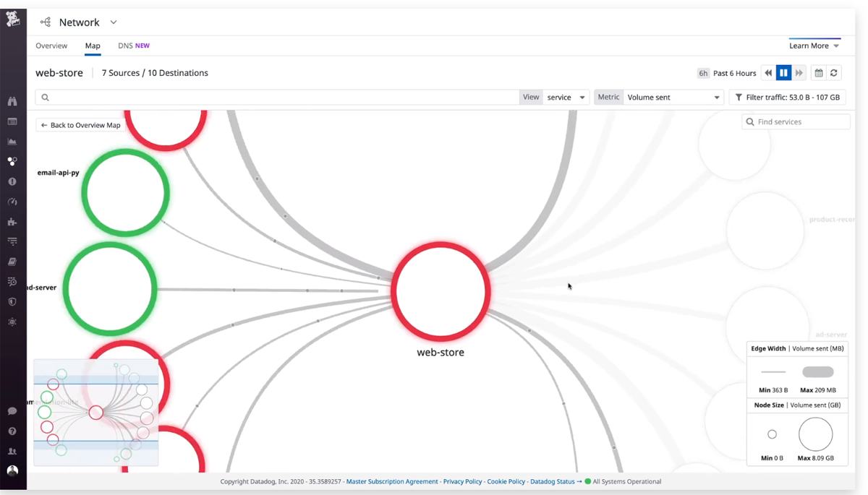
Task: Step the time range forward
Action: click(x=799, y=73)
